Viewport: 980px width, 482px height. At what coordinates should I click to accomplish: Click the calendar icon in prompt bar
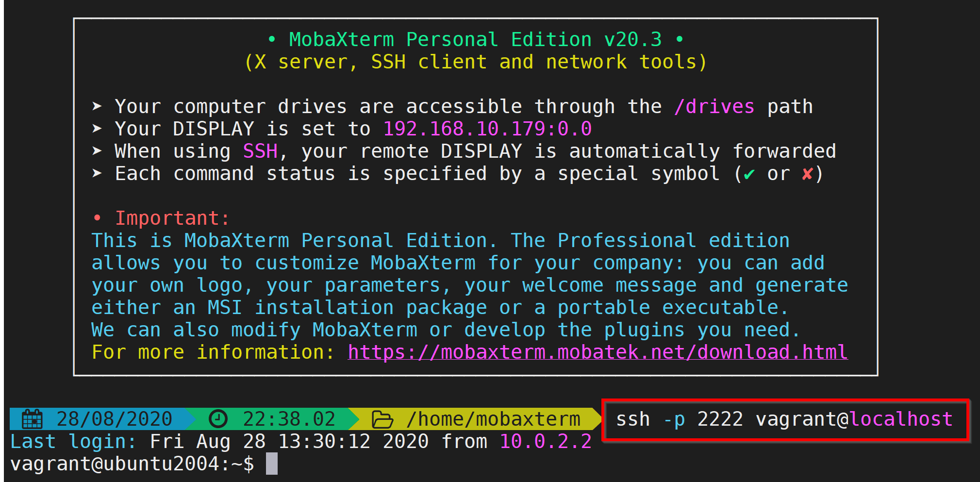pos(33,419)
